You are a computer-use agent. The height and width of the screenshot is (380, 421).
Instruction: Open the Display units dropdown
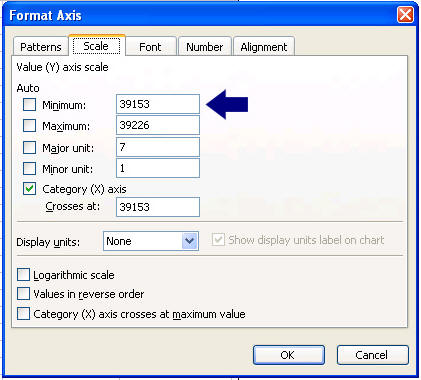(x=151, y=241)
